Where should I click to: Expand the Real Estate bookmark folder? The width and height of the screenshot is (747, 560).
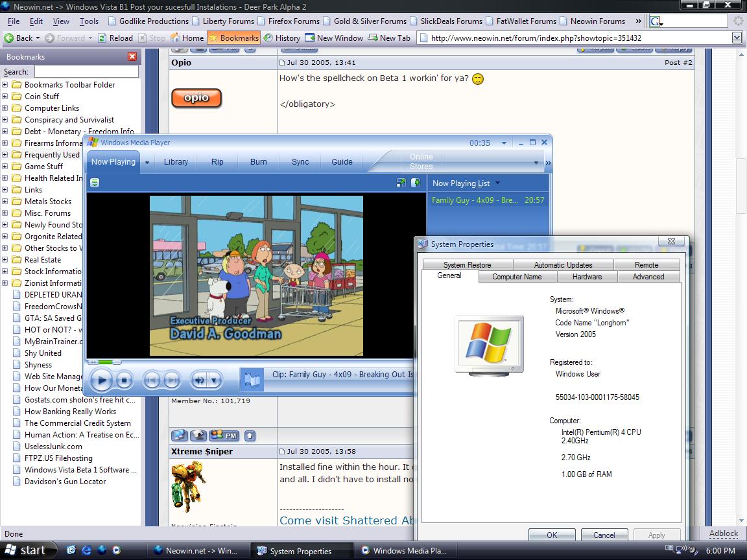coord(5,260)
